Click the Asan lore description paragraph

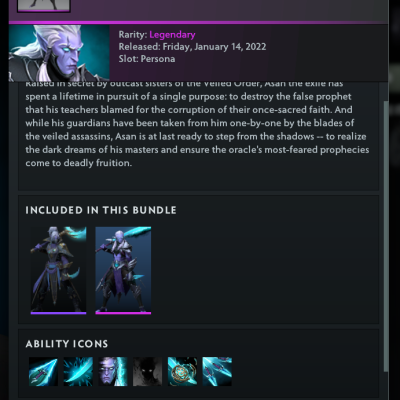[197, 123]
